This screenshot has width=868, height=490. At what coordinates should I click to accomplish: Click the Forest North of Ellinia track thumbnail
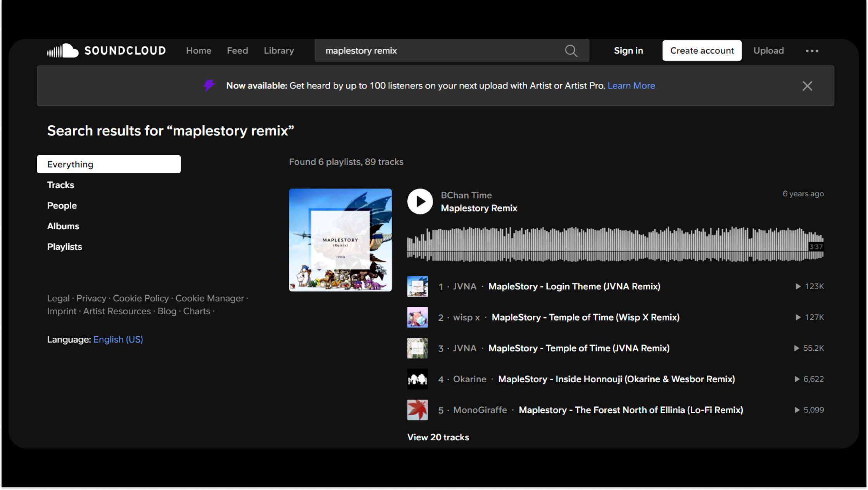pos(418,410)
